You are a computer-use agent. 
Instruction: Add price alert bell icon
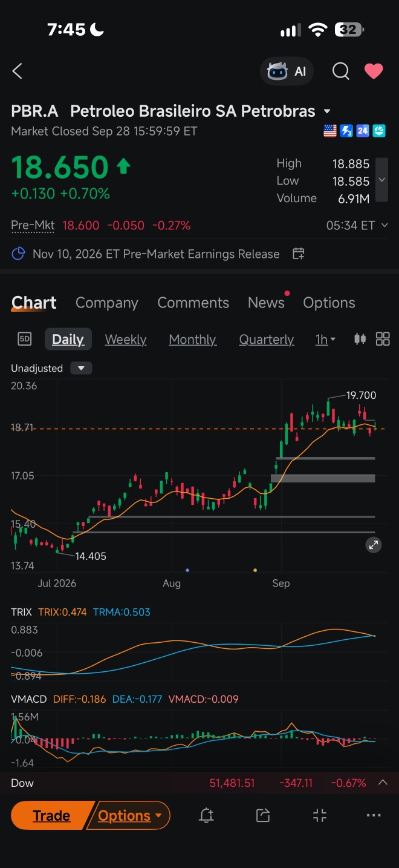206,815
